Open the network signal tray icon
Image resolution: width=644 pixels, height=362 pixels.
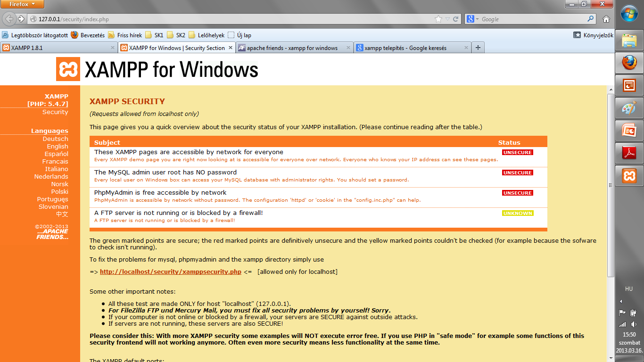tap(622, 324)
